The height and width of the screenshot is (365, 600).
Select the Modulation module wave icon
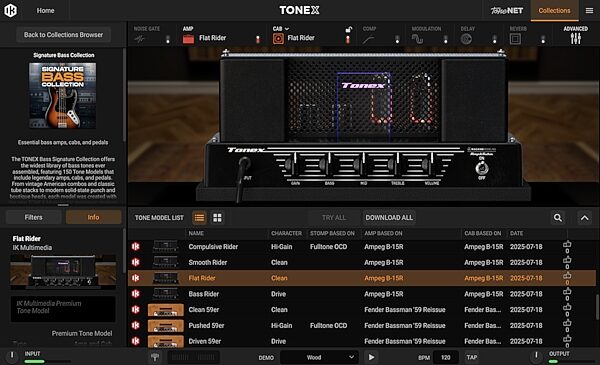click(x=417, y=39)
